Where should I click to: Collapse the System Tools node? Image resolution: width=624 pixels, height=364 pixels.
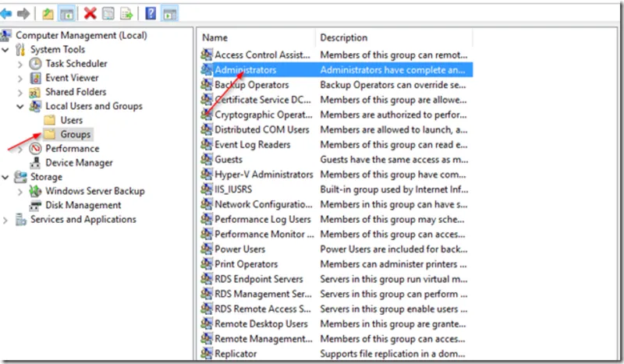(7, 50)
